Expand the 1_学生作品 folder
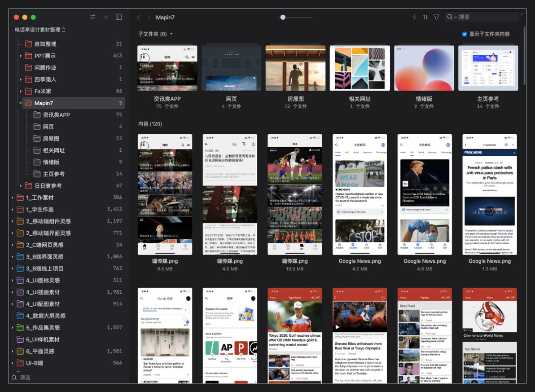 [x=13, y=209]
